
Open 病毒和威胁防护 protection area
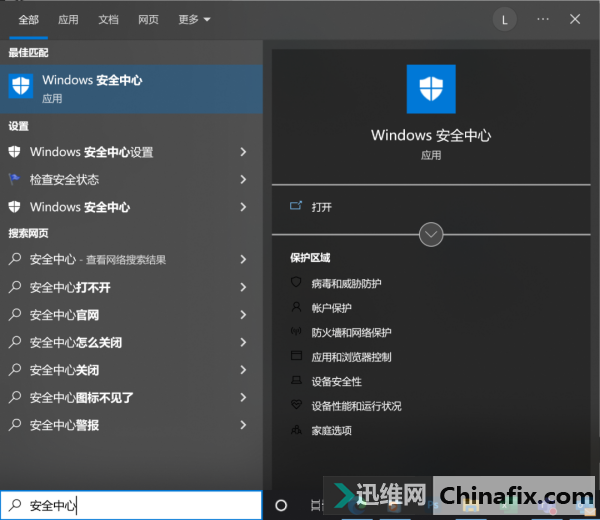click(x=346, y=283)
